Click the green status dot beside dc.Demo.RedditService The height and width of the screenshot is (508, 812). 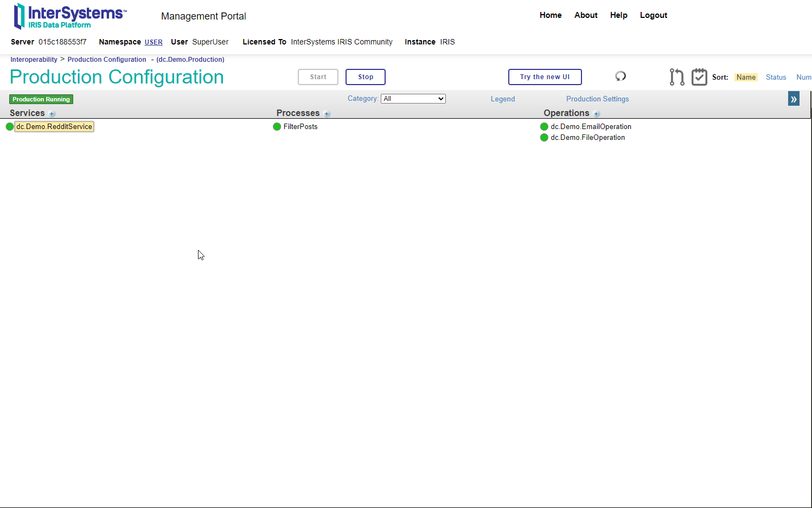pos(9,127)
